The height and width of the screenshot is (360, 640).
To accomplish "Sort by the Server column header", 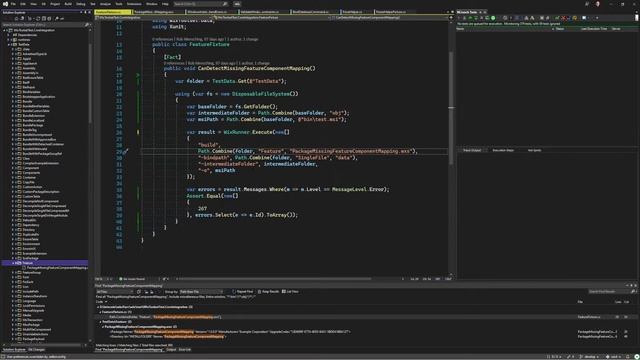I will 616,29.
